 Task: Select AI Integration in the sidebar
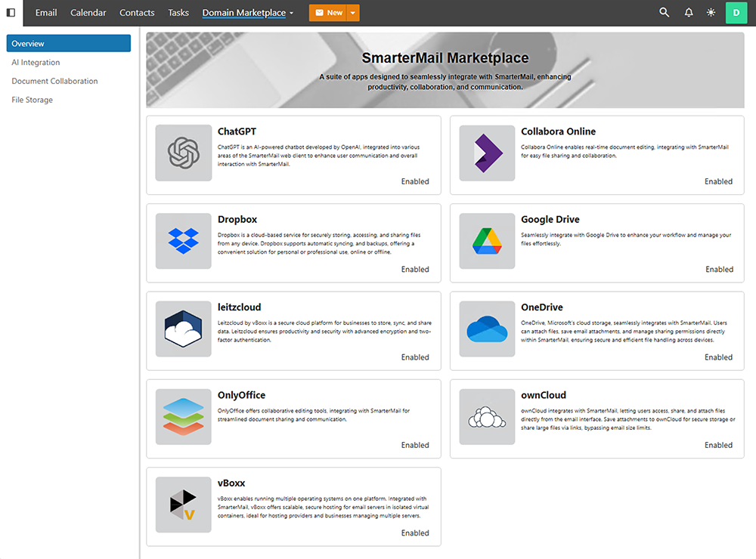[x=36, y=62]
